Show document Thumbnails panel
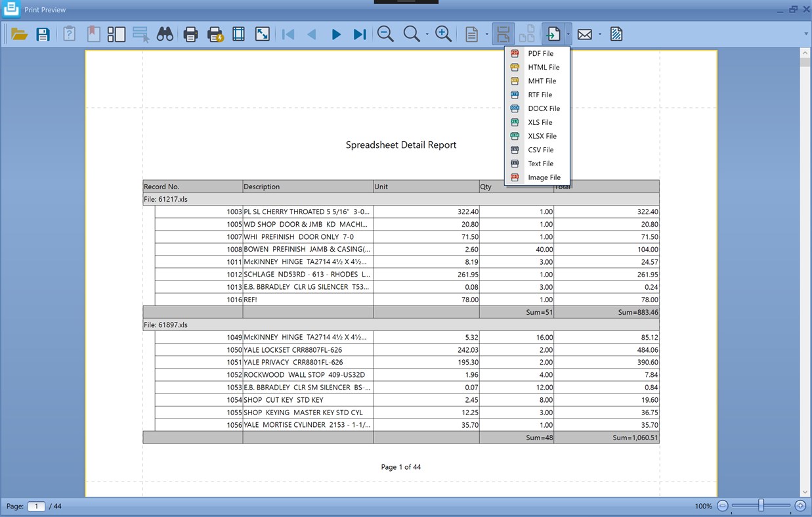Viewport: 812px width, 517px height. point(116,34)
